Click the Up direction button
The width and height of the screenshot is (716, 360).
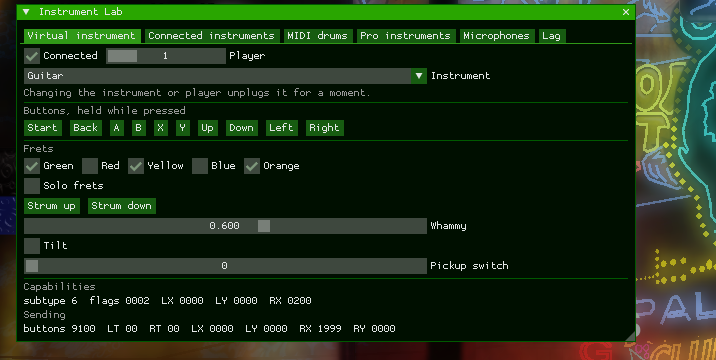(207, 128)
